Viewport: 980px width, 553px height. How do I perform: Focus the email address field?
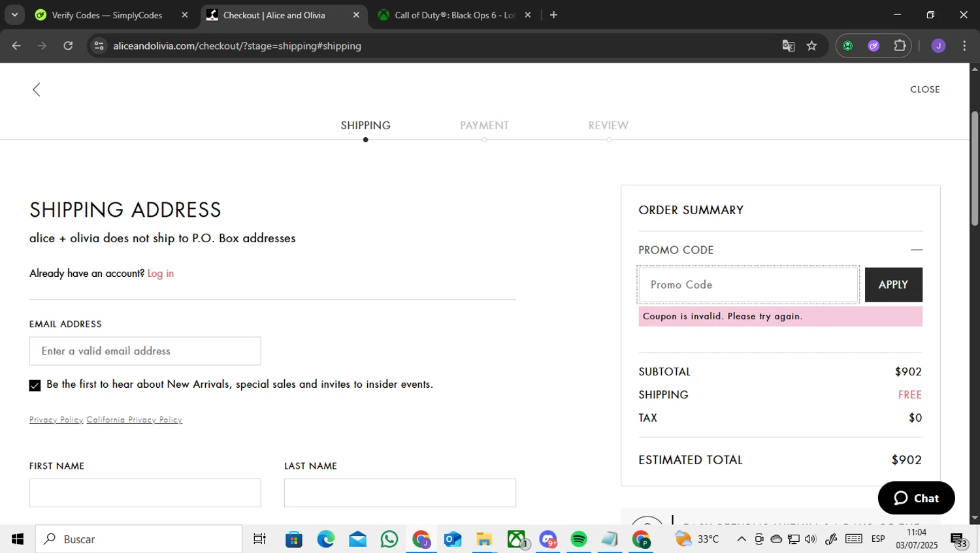(x=145, y=351)
